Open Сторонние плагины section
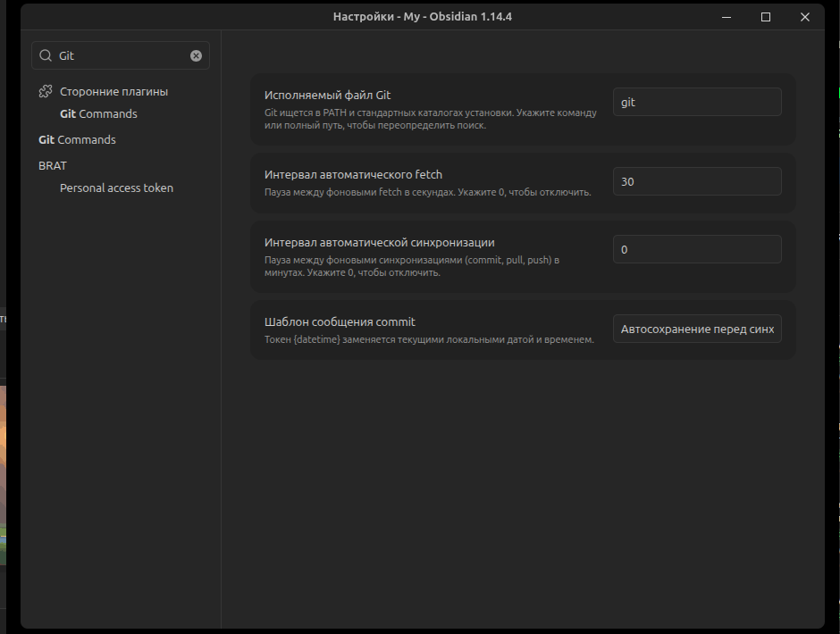The width and height of the screenshot is (840, 634). [x=113, y=92]
